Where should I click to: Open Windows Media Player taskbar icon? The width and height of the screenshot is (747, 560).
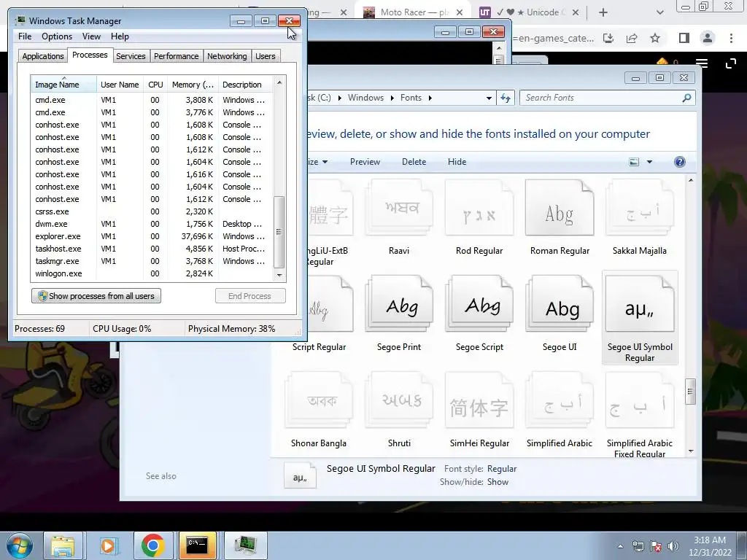coord(108,545)
